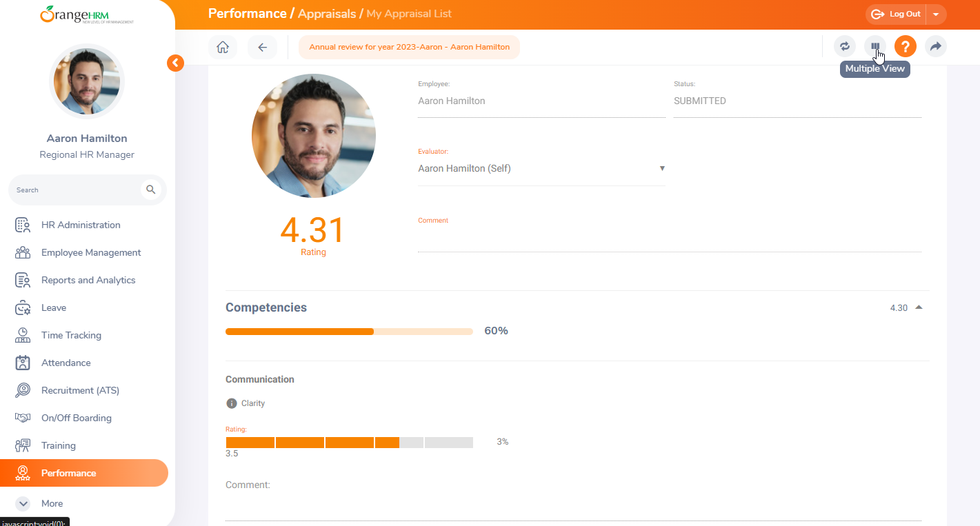Open the Evaluator dropdown
980x526 pixels.
point(541,168)
